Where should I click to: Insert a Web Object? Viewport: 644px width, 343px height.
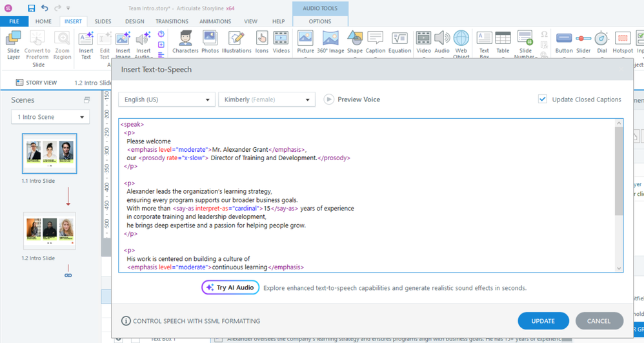[461, 43]
